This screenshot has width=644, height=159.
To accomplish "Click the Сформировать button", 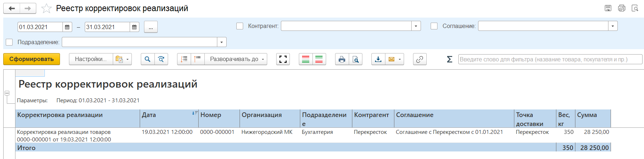I will [x=32, y=59].
